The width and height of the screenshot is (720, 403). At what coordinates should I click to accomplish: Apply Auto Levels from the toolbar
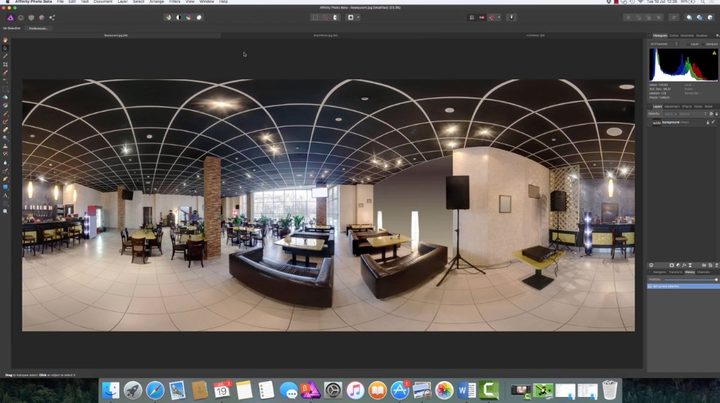168,17
